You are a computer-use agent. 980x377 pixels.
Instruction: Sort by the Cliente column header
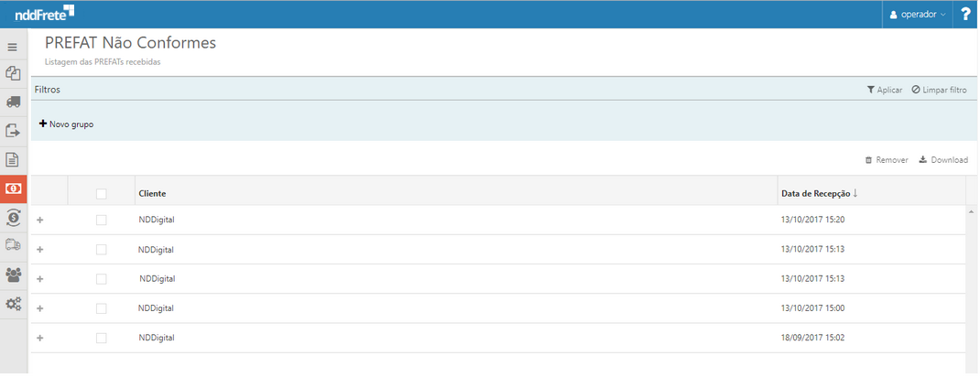point(152,193)
